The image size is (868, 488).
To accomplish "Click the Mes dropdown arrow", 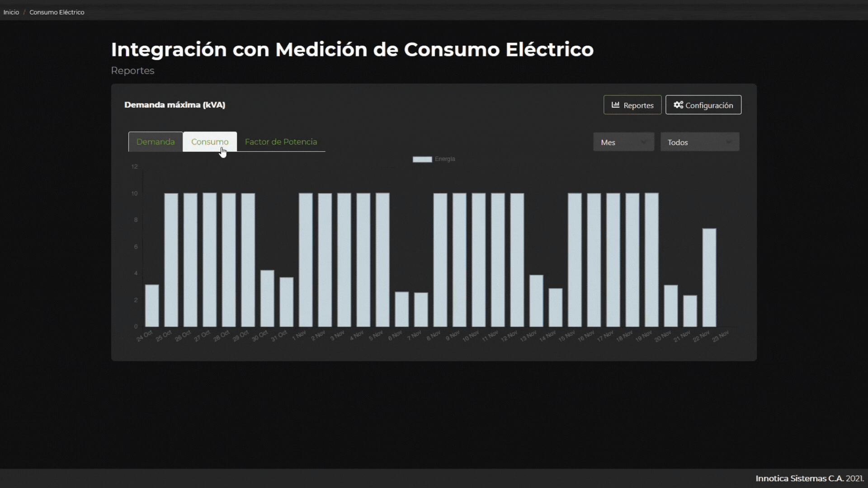I will pyautogui.click(x=644, y=142).
